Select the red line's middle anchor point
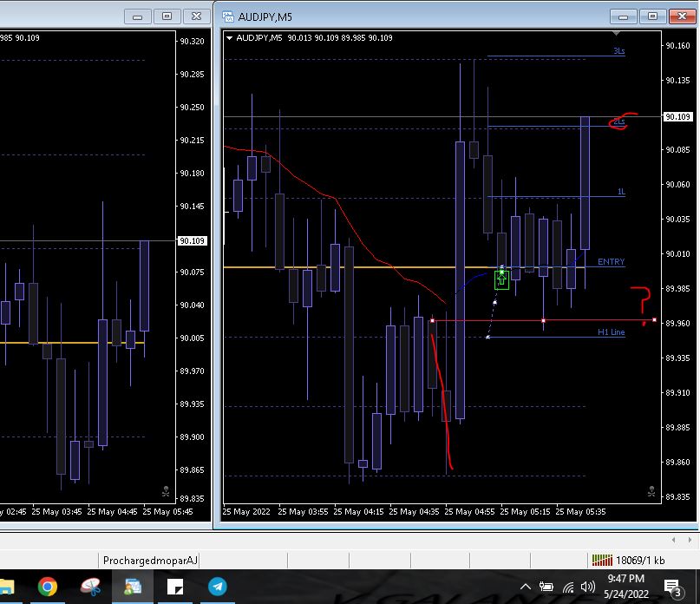The width and height of the screenshot is (700, 604). click(544, 321)
